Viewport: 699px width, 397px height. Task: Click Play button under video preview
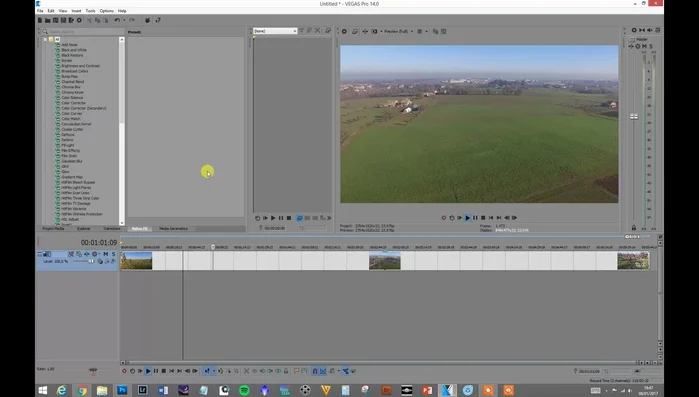468,218
